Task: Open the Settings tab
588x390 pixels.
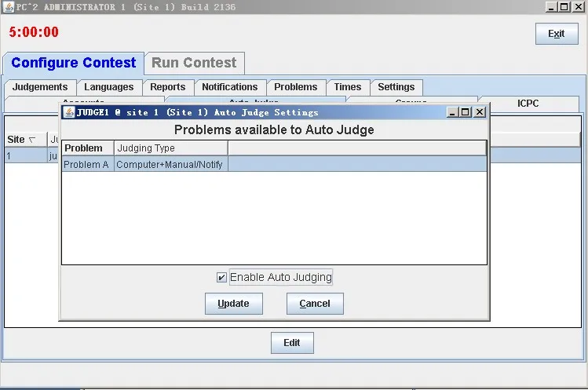Action: (396, 87)
